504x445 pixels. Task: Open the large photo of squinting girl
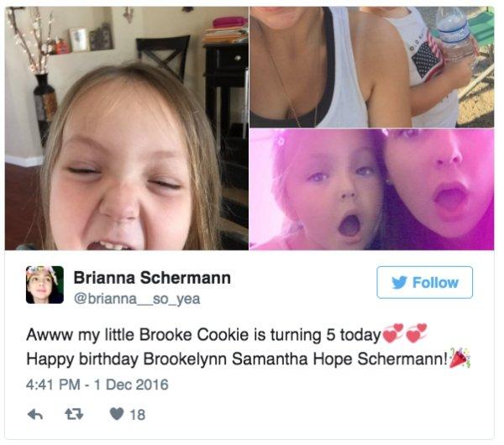click(127, 128)
